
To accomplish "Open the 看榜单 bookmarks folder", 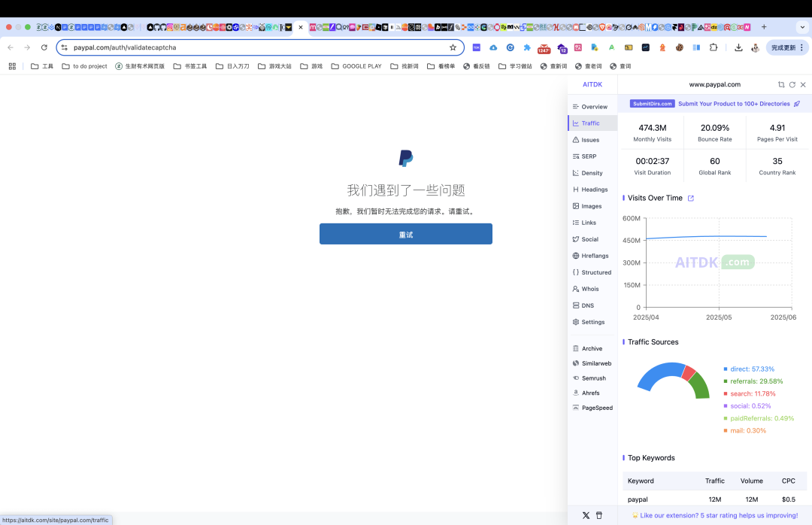I will (441, 66).
